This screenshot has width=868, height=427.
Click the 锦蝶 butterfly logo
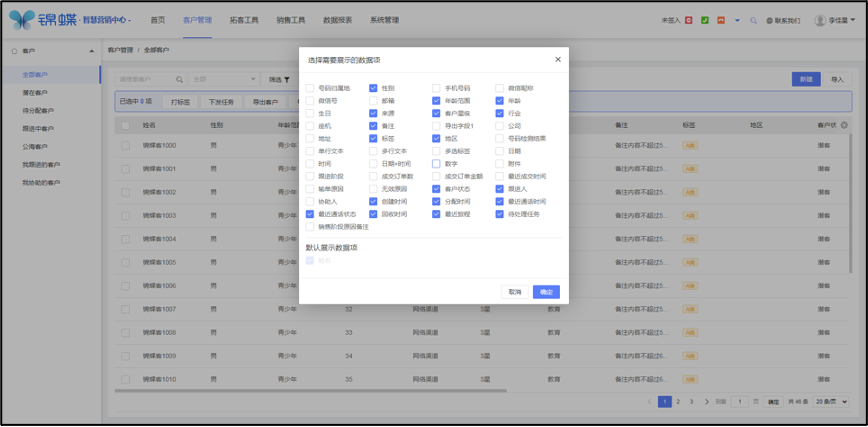pos(22,20)
